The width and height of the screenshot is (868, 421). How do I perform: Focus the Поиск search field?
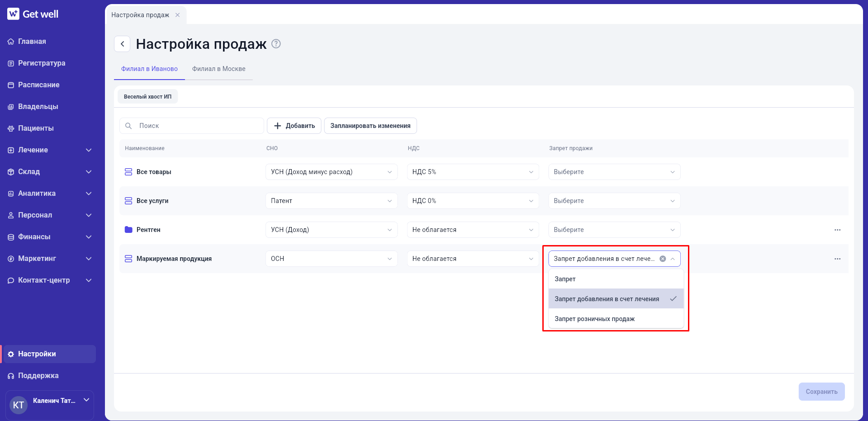point(192,126)
